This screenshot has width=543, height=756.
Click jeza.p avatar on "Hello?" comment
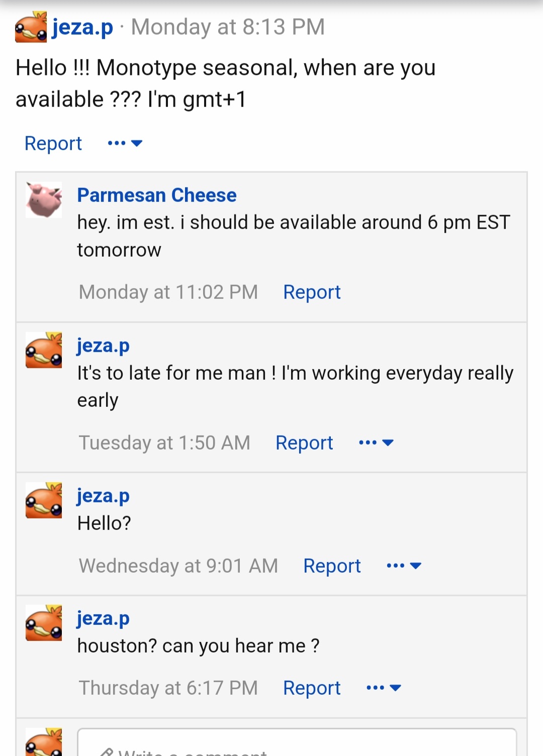pos(44,500)
